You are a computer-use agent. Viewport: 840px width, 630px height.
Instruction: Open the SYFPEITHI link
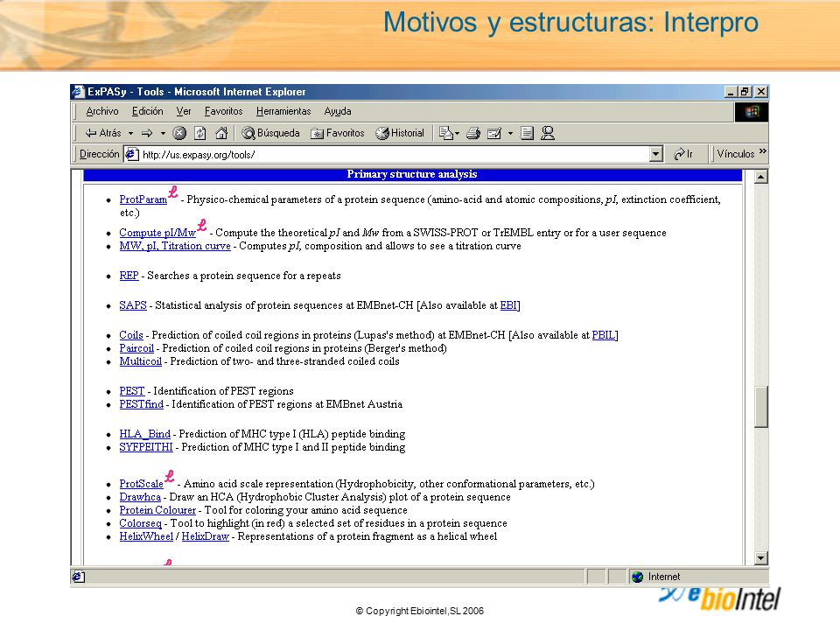[146, 447]
